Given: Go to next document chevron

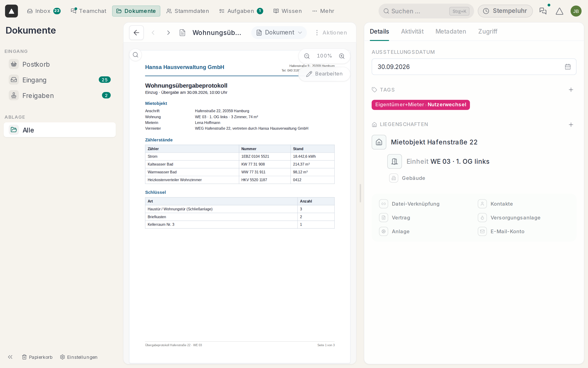Looking at the screenshot, I should click(168, 33).
